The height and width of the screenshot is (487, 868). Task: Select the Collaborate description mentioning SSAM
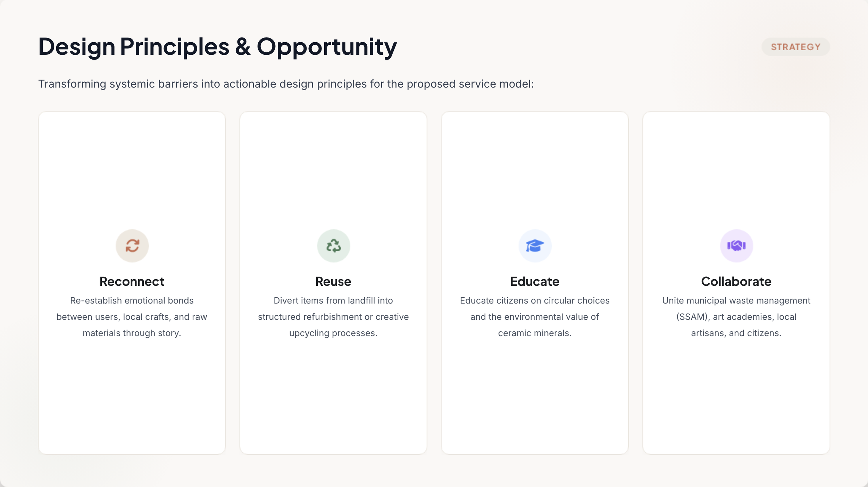[736, 317]
